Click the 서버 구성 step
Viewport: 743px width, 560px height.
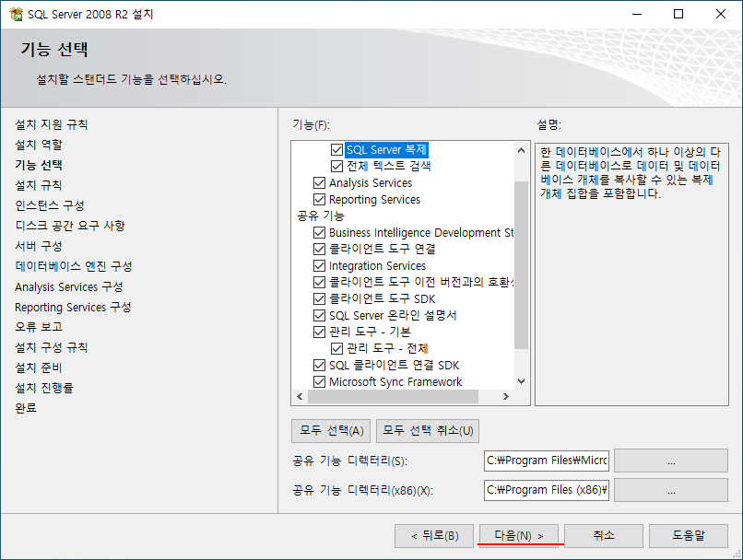pos(39,246)
